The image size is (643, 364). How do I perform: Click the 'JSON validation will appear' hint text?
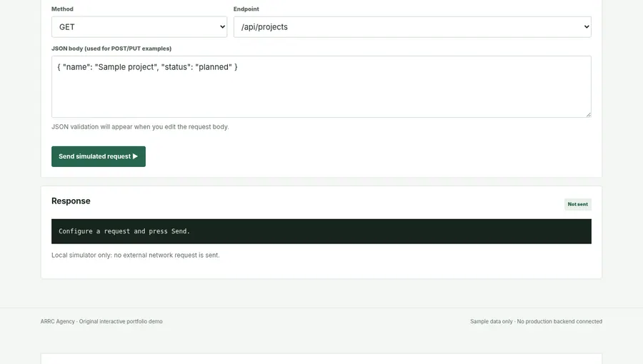[140, 127]
